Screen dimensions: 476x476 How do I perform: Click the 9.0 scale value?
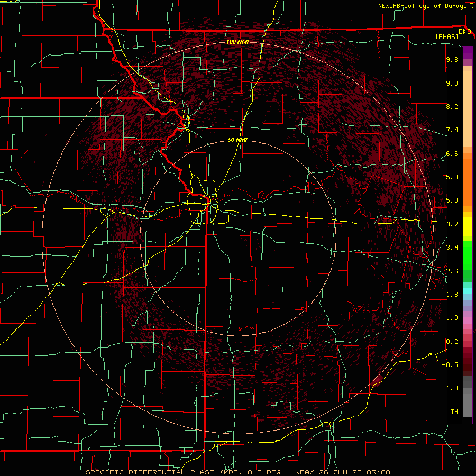(x=452, y=83)
